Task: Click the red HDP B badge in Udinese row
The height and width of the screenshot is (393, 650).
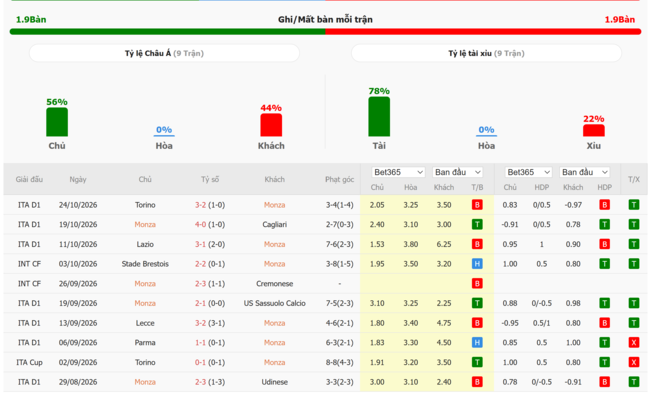Action: [x=604, y=382]
